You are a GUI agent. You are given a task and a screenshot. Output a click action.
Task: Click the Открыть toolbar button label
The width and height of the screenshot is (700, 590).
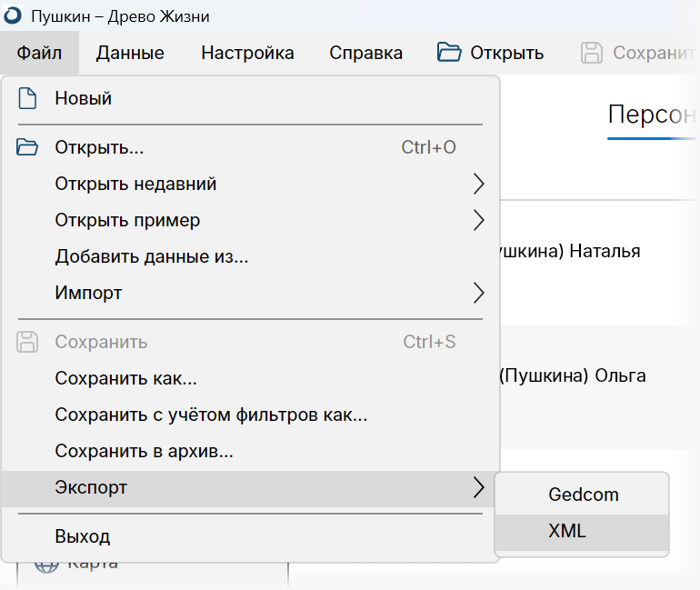click(x=506, y=53)
